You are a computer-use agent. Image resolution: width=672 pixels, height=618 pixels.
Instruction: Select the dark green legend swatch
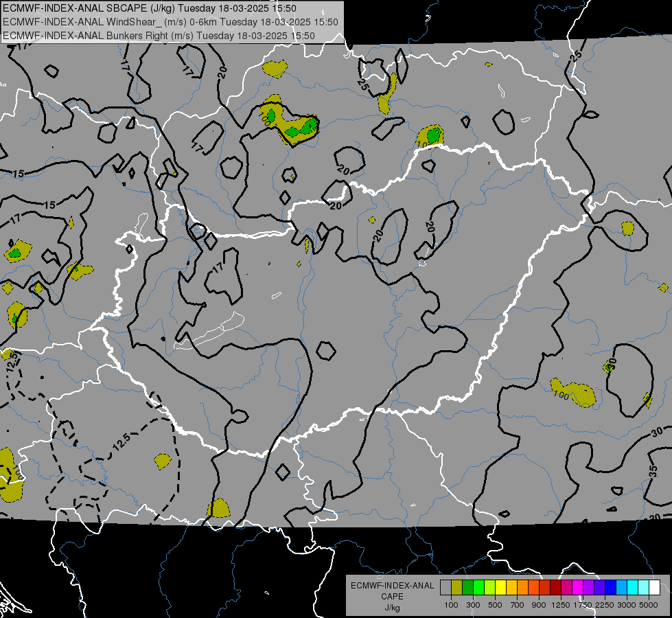click(x=467, y=588)
